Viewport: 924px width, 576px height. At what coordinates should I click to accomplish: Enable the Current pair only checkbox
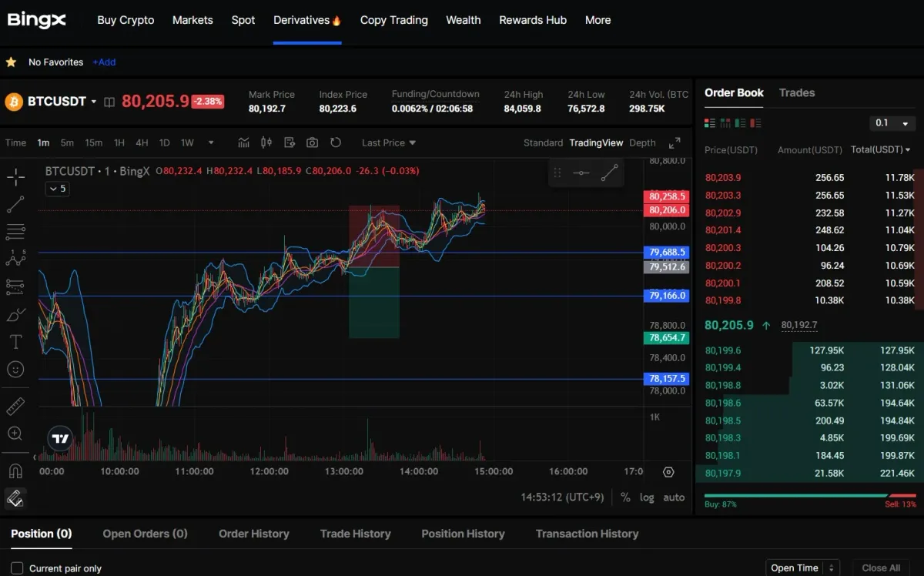click(17, 568)
